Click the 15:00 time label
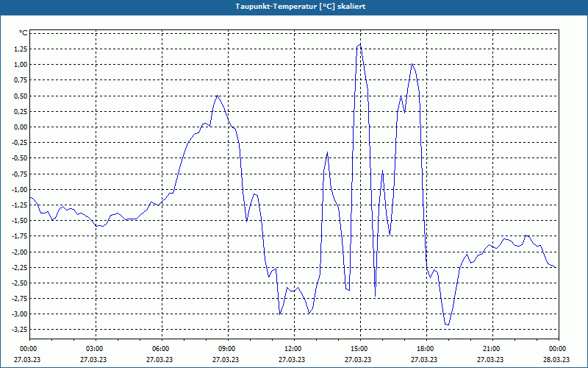 point(360,349)
